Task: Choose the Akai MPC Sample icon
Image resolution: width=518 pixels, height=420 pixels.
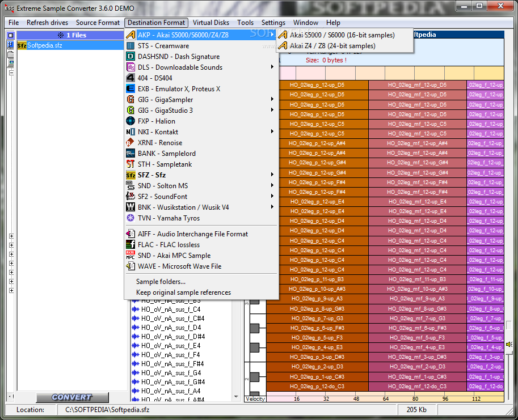Action: pyautogui.click(x=131, y=256)
